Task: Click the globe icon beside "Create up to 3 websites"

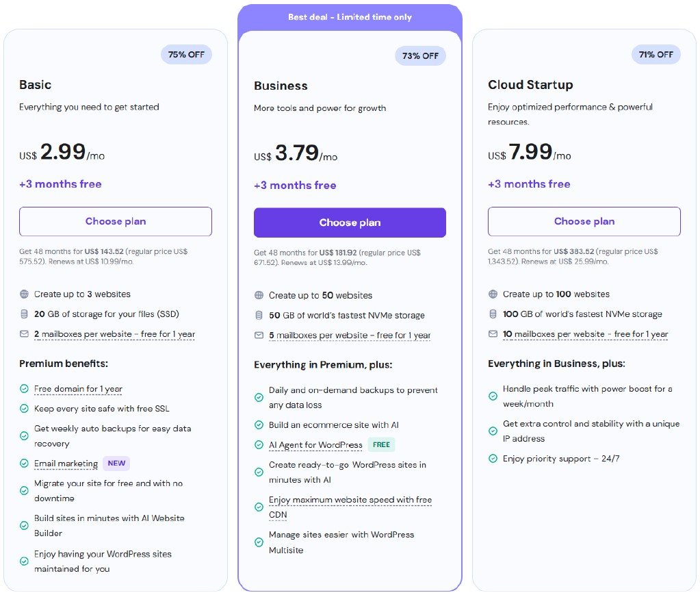Action: click(24, 294)
